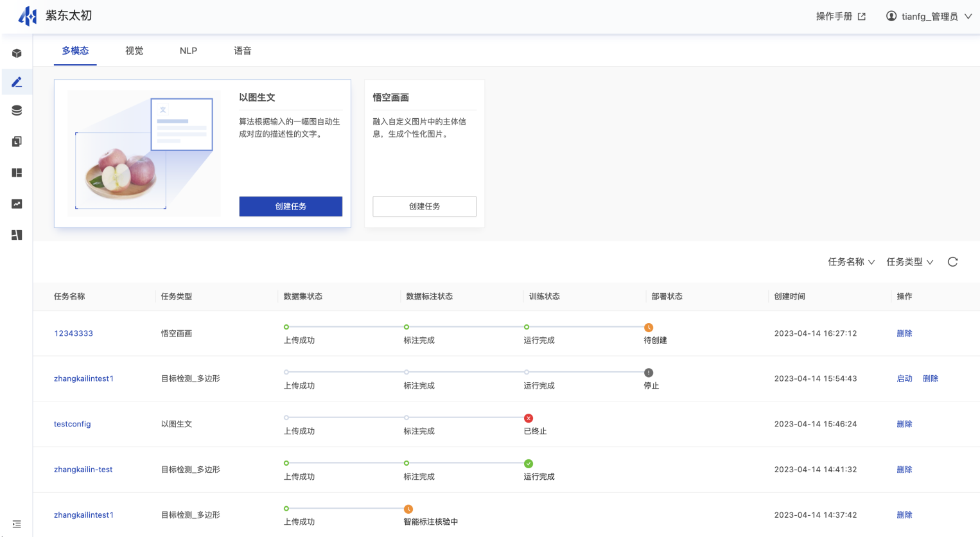Open the database stack sidebar icon

click(17, 110)
